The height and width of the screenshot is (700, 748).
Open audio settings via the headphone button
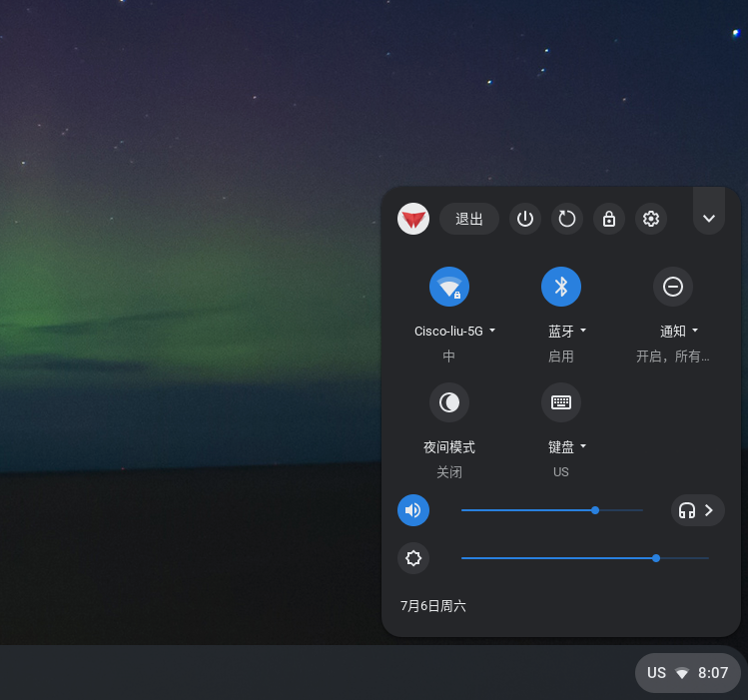coord(697,510)
